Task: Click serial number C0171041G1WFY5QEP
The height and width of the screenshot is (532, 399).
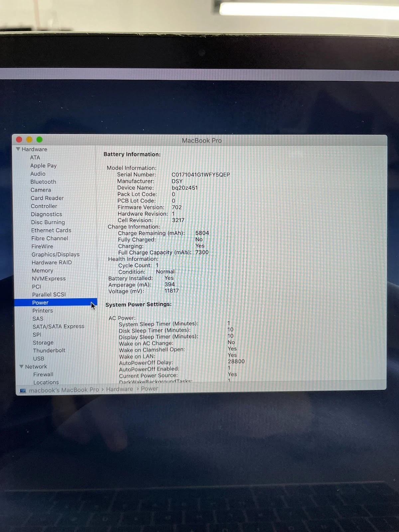Action: coord(200,175)
